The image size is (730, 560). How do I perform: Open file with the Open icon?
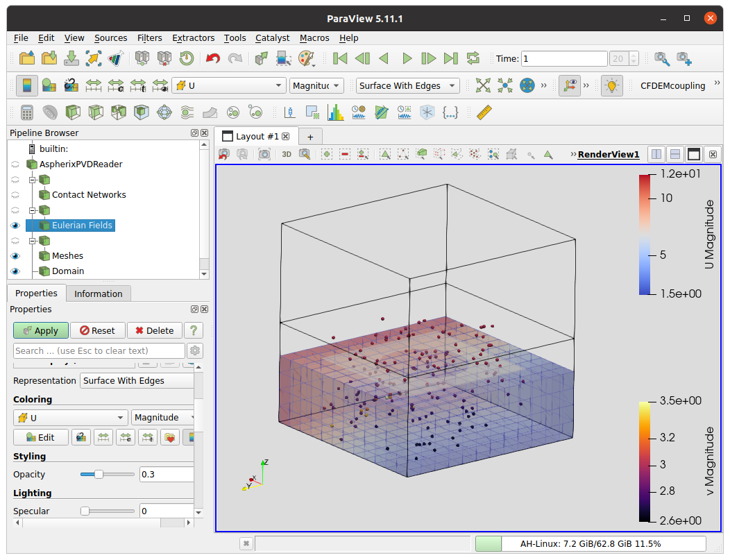[27, 58]
